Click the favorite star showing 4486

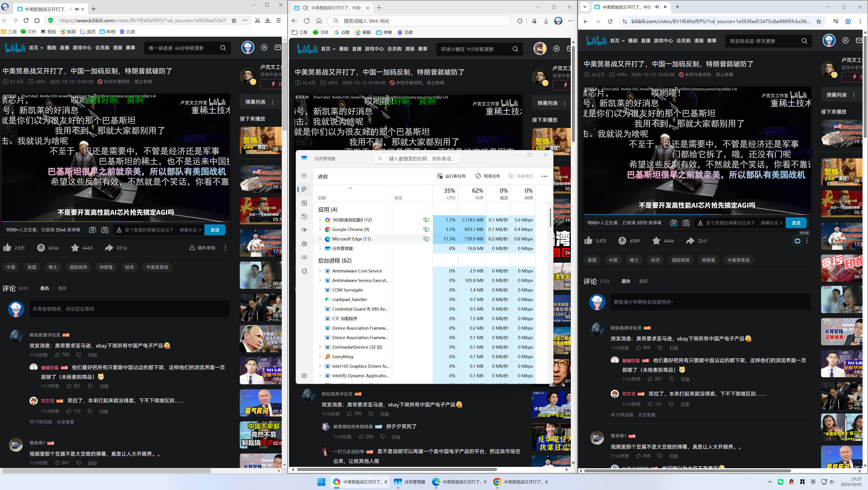[656, 241]
